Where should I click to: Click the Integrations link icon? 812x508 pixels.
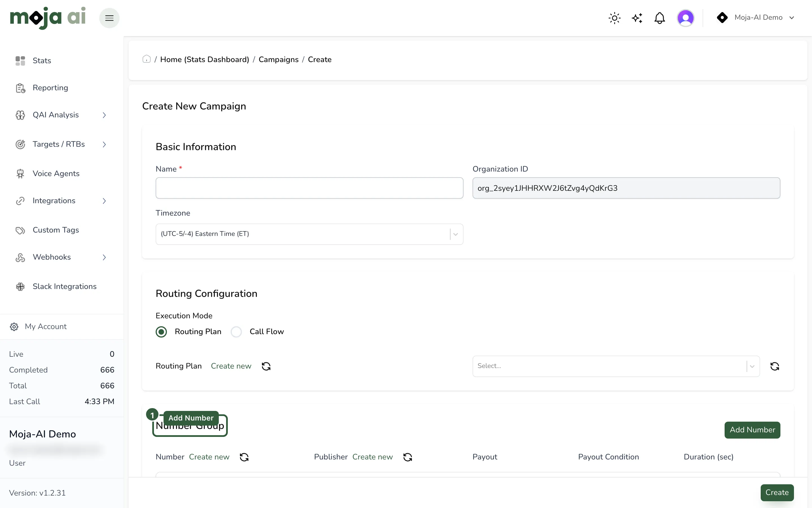[x=20, y=201]
